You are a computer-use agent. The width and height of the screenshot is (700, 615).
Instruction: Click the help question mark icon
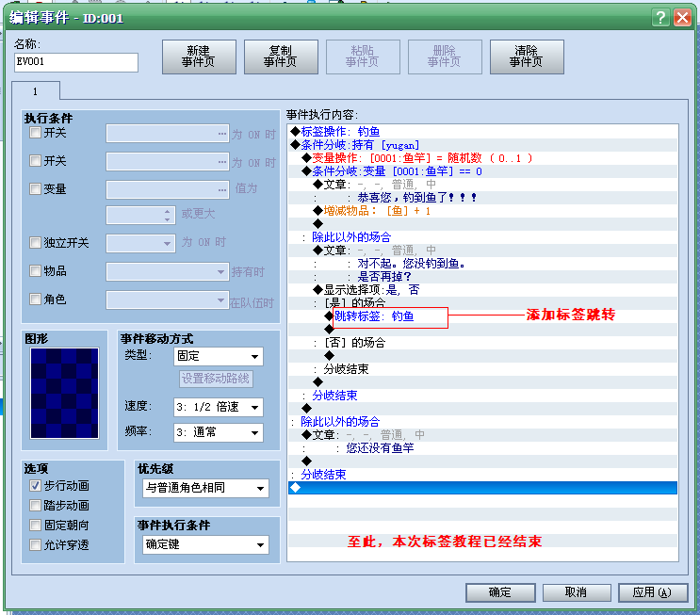[660, 17]
